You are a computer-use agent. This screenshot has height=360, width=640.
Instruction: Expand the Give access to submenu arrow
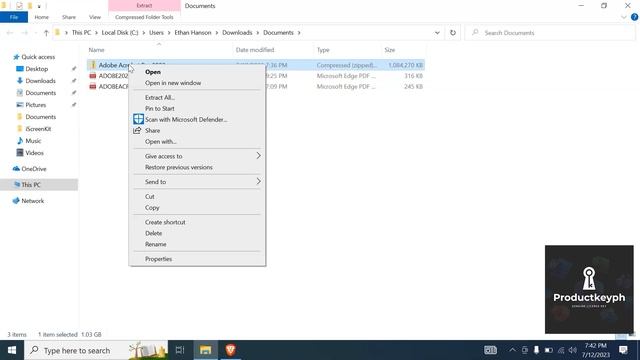click(x=258, y=156)
